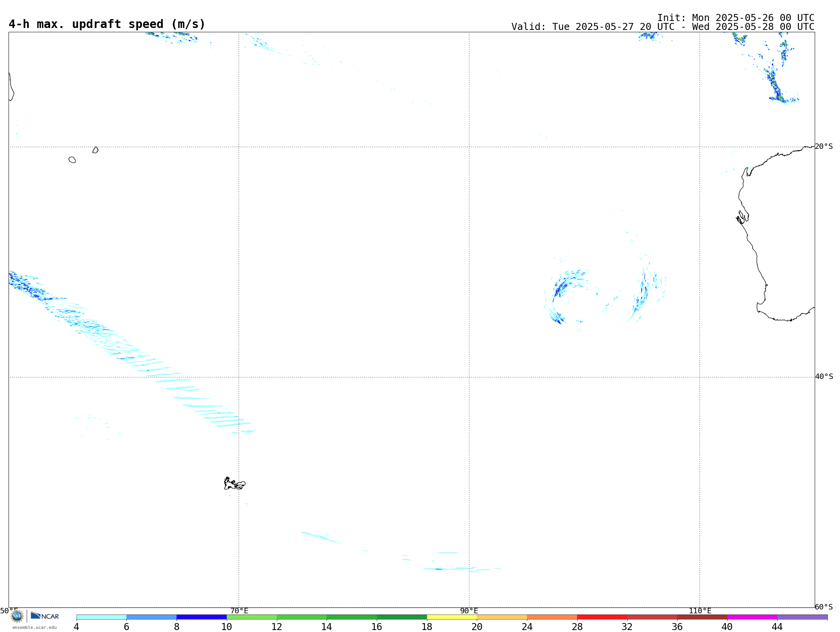Pick the medium blue 6–8 colorbar swatch
840x632 pixels.
(x=152, y=617)
